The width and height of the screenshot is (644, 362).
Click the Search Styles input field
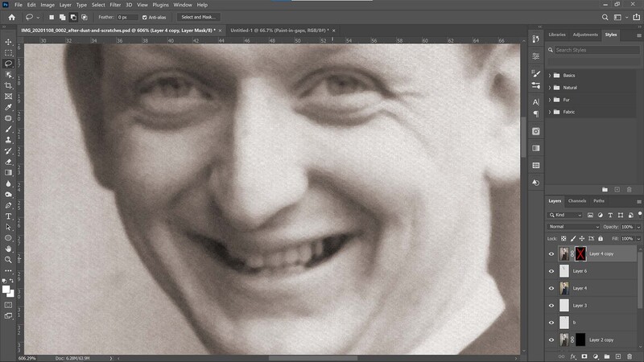tap(597, 50)
